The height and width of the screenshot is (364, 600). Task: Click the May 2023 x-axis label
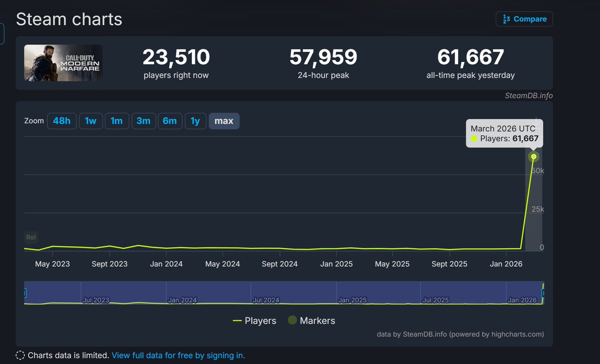[53, 264]
